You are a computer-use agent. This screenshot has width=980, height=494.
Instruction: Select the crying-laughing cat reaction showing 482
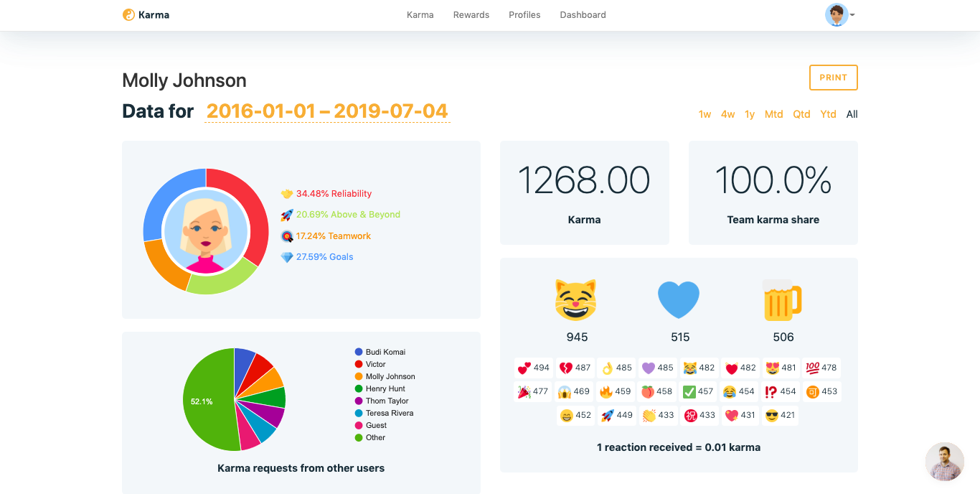699,368
